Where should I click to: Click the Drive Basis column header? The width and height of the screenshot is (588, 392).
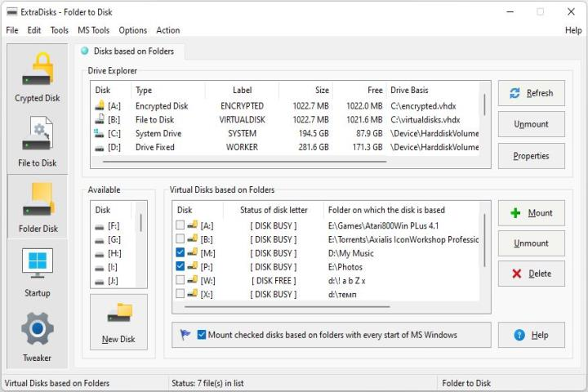[x=433, y=90]
